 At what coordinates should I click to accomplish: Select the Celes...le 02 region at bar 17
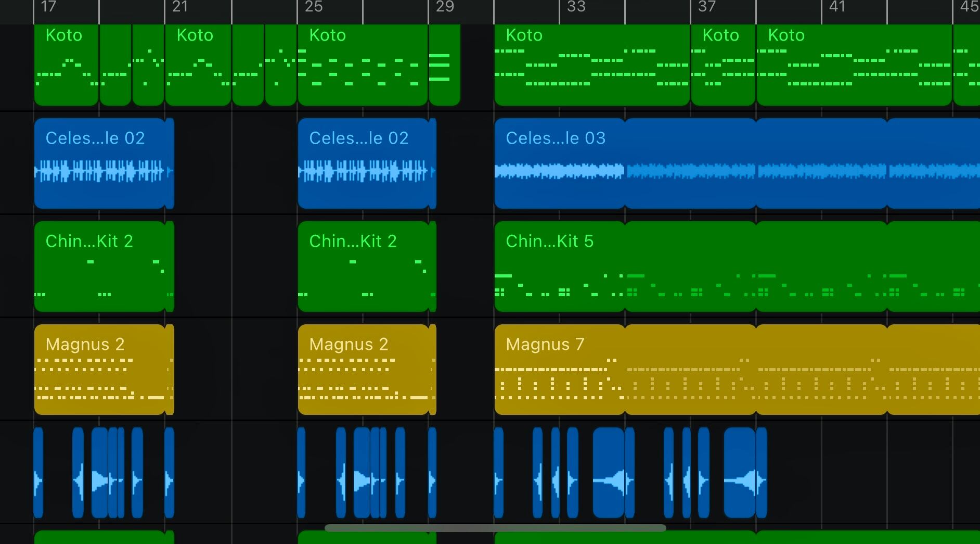pyautogui.click(x=99, y=164)
